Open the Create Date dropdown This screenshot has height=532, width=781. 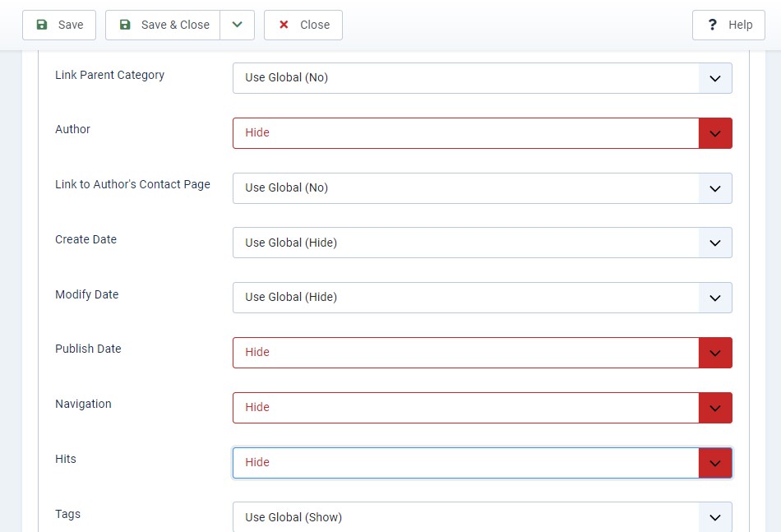(482, 243)
